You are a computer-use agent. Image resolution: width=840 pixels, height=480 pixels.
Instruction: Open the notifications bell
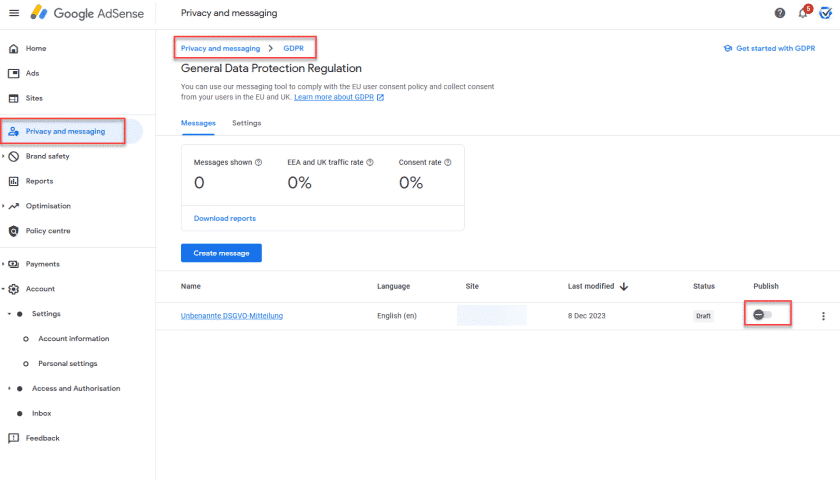803,13
